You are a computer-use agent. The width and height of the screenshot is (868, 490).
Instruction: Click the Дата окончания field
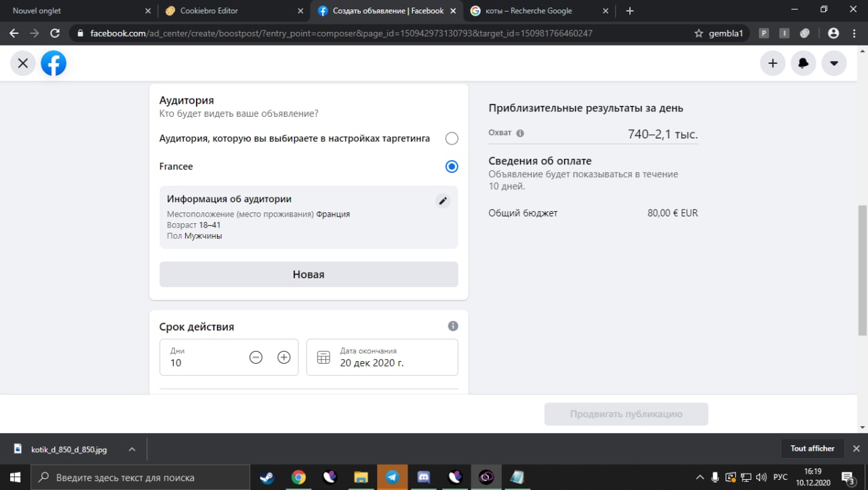[382, 357]
